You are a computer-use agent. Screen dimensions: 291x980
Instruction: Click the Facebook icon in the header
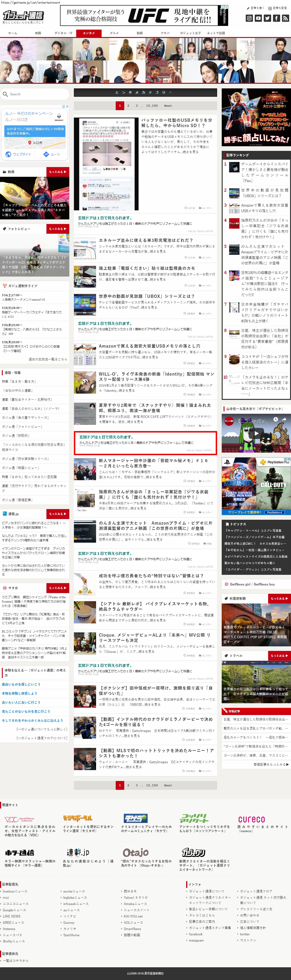[276, 18]
